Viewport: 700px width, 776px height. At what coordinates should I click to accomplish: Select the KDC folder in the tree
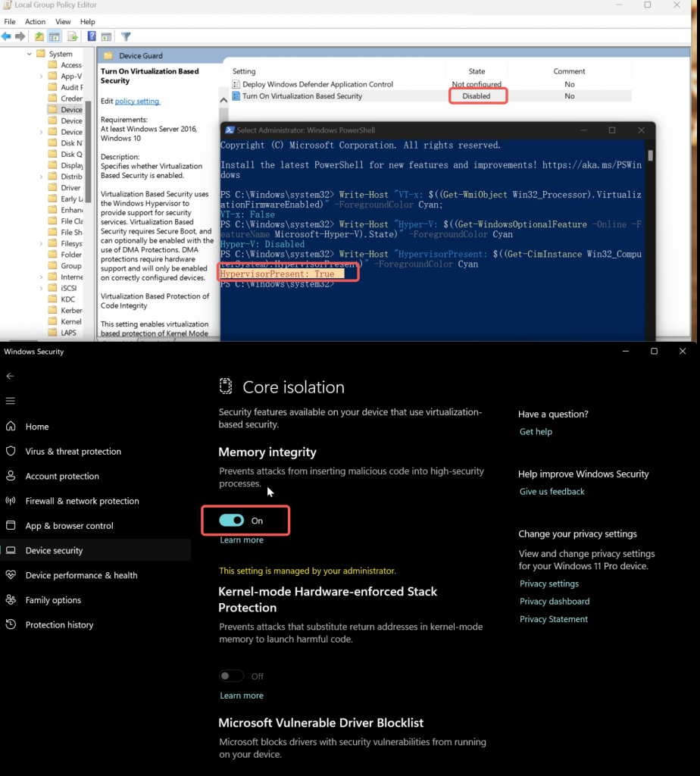tap(67, 299)
